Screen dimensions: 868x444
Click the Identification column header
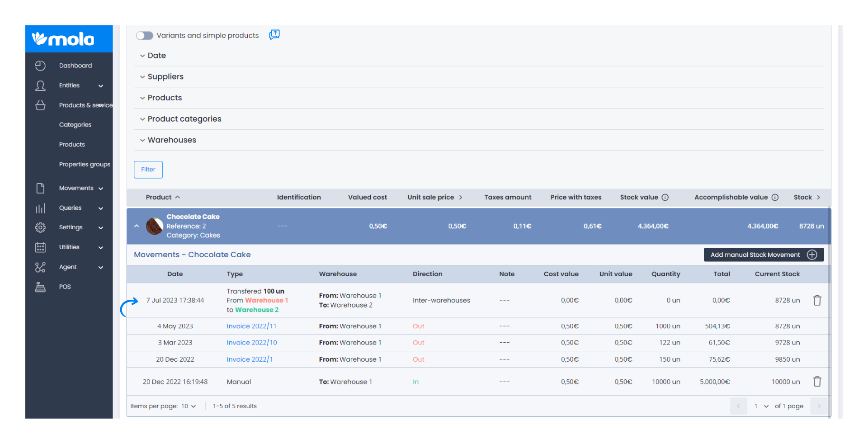299,197
